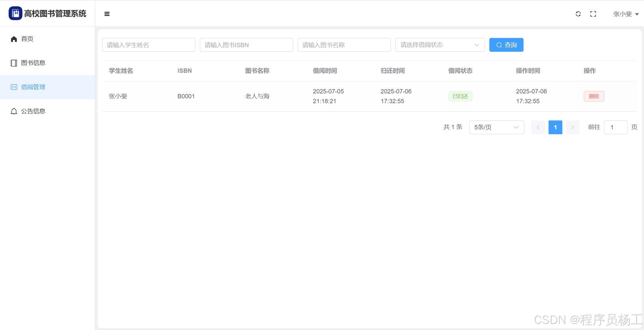Viewport: 644px width, 330px height.
Task: Delete the 老人与海 borrow record
Action: coord(594,96)
